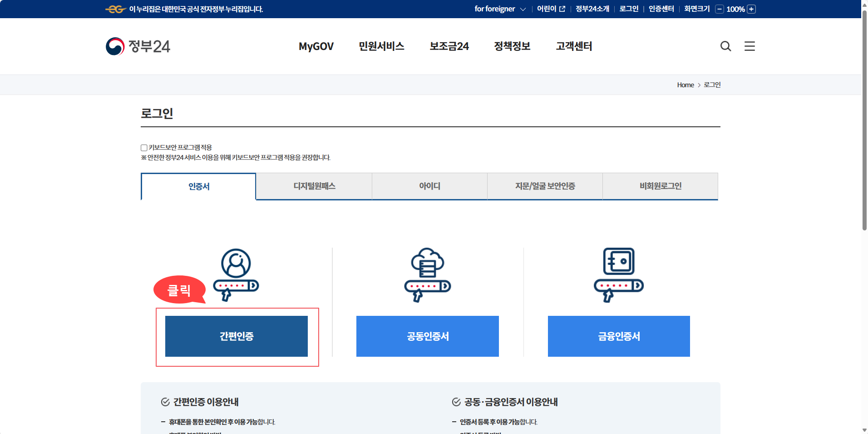Open the 보조금24 menu
868x434 pixels.
pyautogui.click(x=449, y=46)
